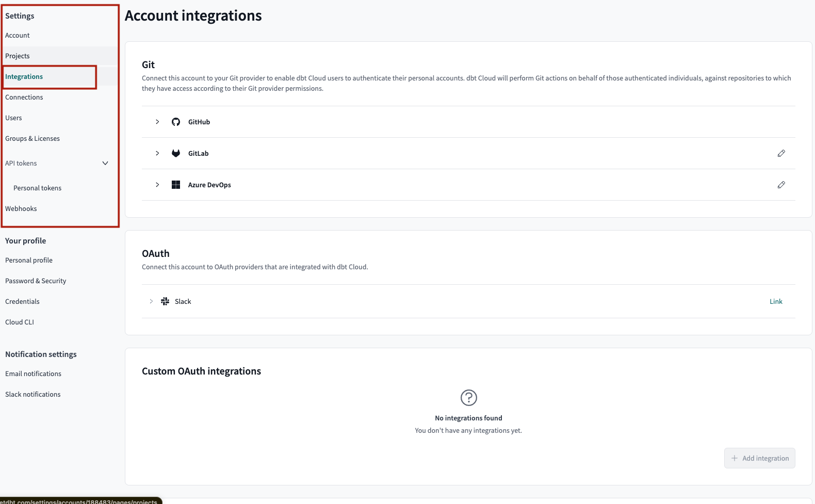Expand the Slack OAuth row

coord(151,302)
